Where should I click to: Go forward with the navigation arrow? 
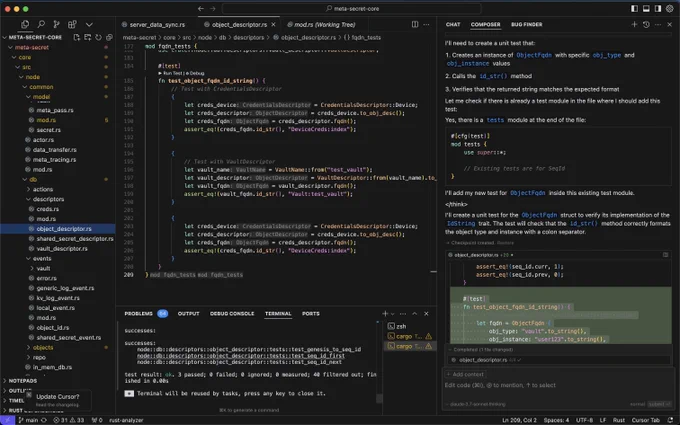[x=213, y=9]
